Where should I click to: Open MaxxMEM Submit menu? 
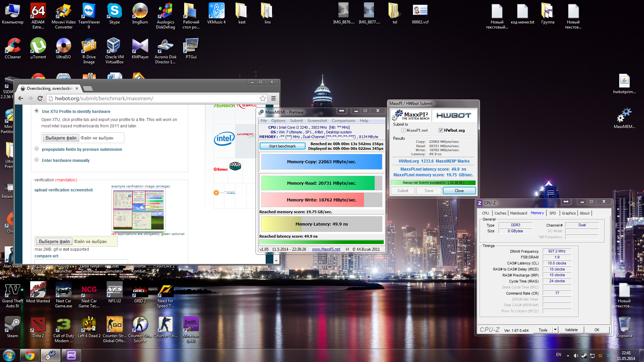pyautogui.click(x=296, y=121)
